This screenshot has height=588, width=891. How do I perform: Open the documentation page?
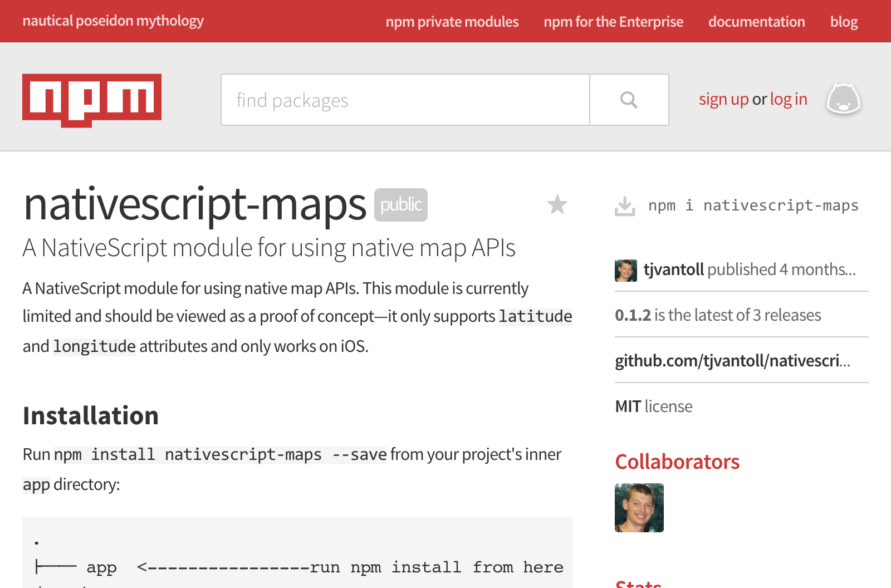click(756, 22)
